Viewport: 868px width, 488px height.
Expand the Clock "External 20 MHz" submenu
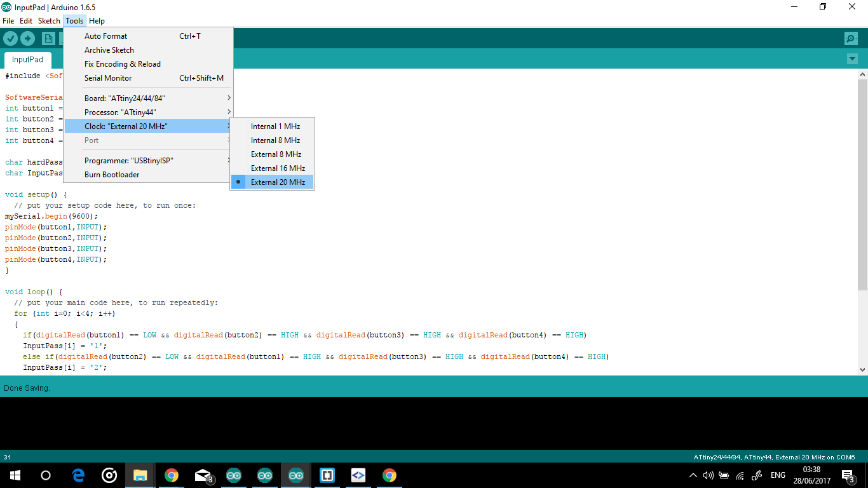[149, 126]
